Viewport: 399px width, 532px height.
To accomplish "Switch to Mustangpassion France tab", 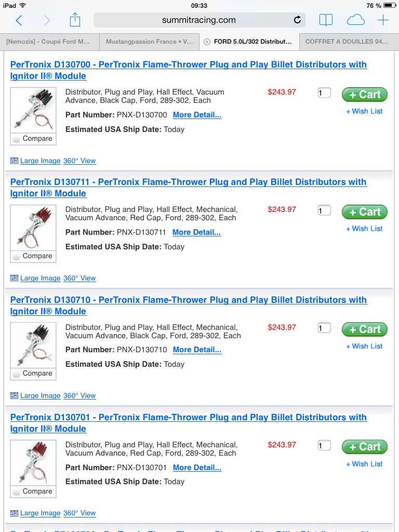I will tap(149, 42).
